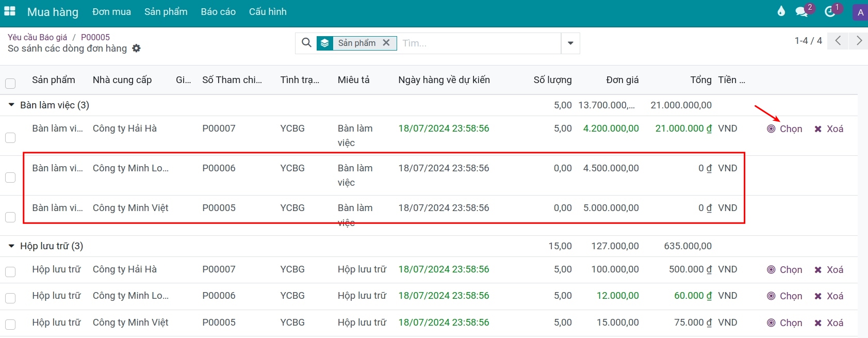Check the Công ty Minh Việt Bàn làm việc row
Screen dimensions: 868x338
(x=10, y=217)
